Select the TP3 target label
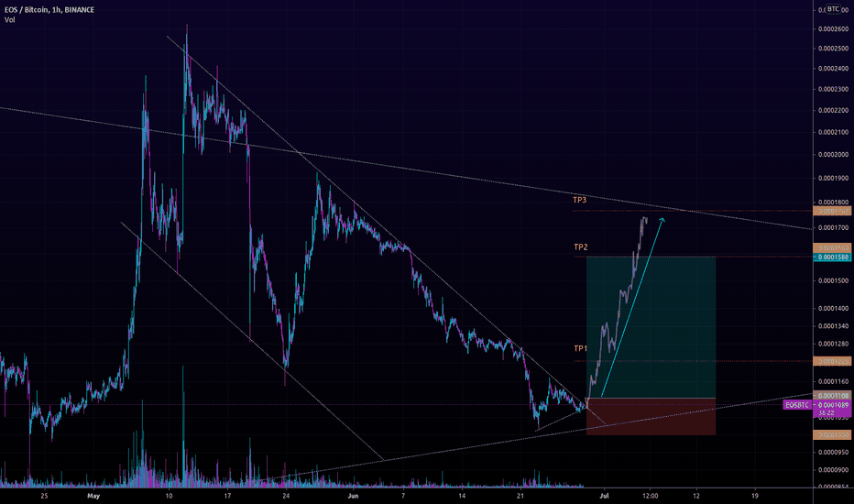The image size is (854, 504). click(579, 200)
